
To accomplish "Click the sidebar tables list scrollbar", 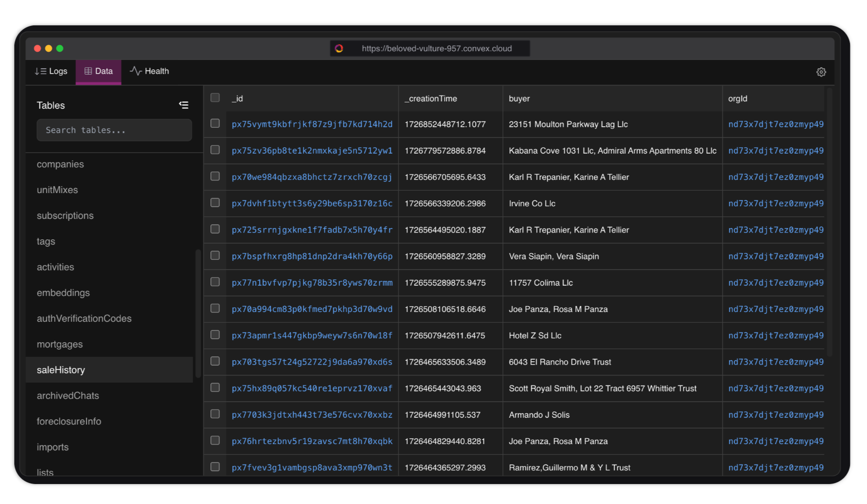I will coord(198,313).
